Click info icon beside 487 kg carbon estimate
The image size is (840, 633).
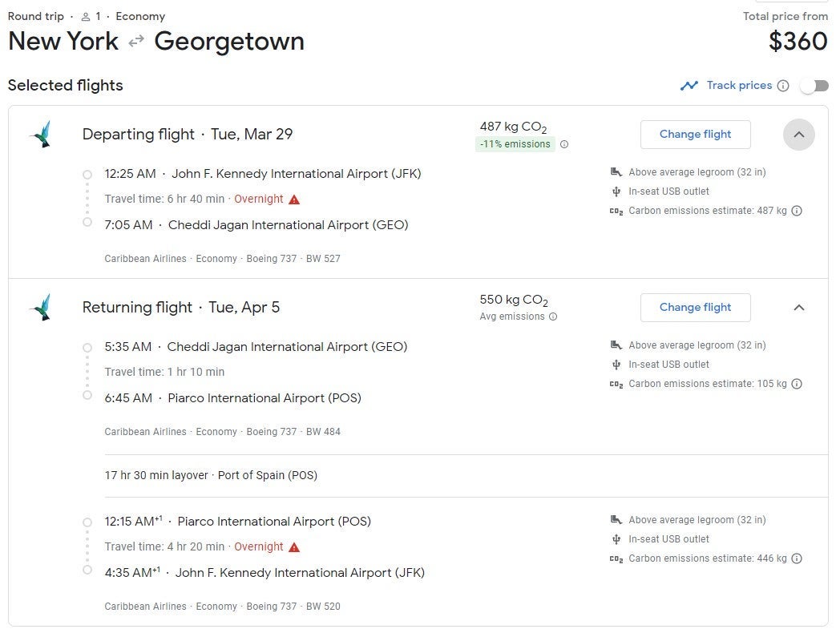coord(797,212)
